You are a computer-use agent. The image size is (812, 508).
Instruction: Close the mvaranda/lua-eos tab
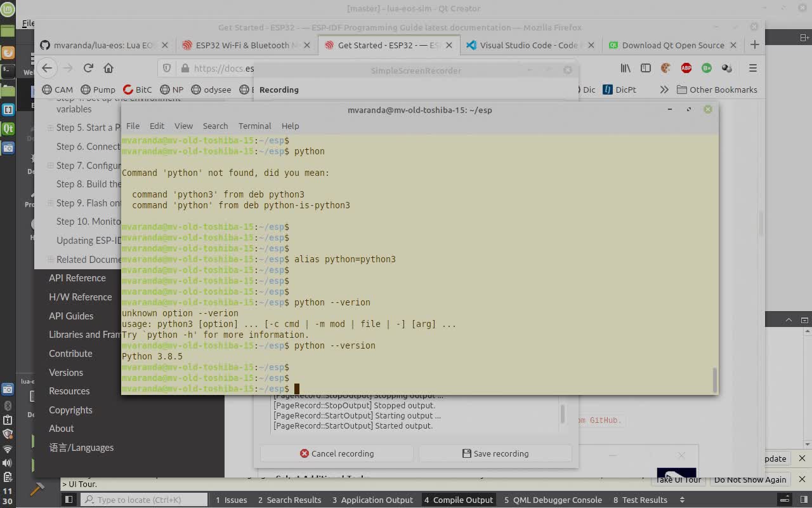(165, 45)
